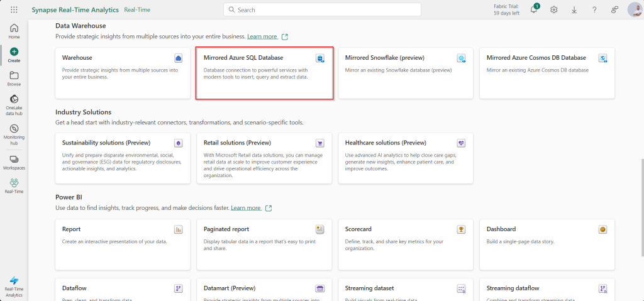The height and width of the screenshot is (301, 644).
Task: Click Power BI Learn more link
Action: coord(246,208)
